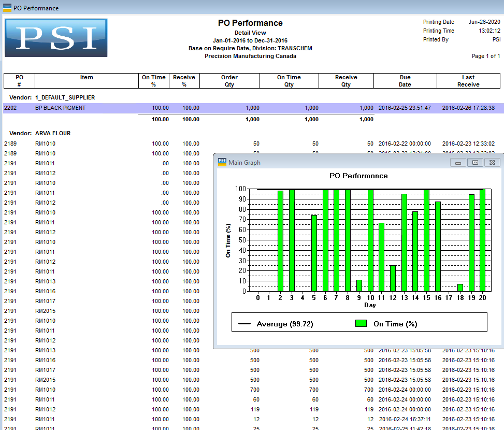The height and width of the screenshot is (430, 504).
Task: Click the Page 1 of 1 indicator
Action: pyautogui.click(x=485, y=56)
